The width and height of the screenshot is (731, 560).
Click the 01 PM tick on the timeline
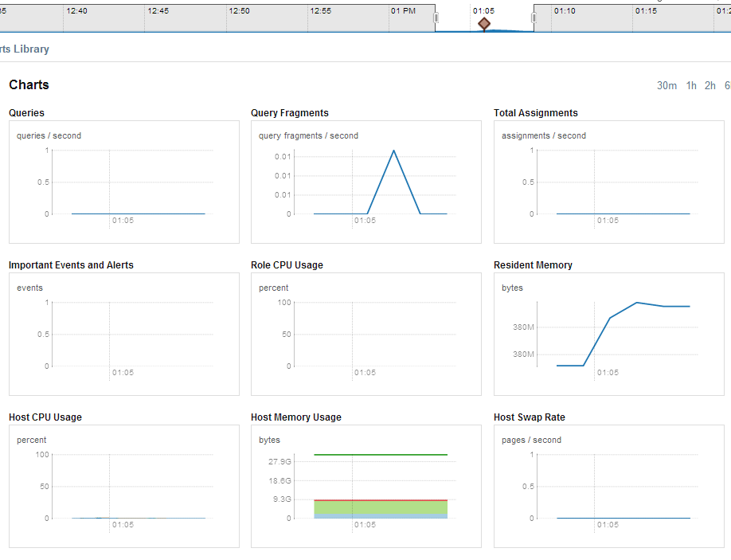(403, 10)
